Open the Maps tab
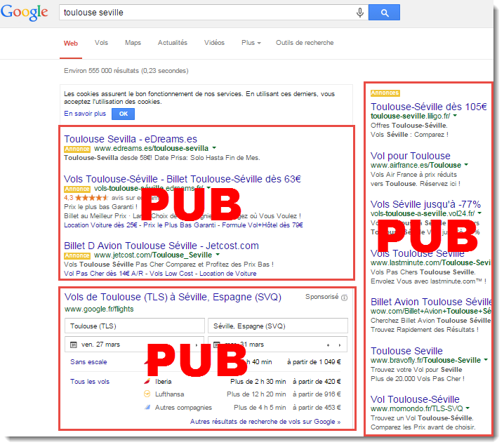Screen dimensions: 504x447 pyautogui.click(x=133, y=43)
